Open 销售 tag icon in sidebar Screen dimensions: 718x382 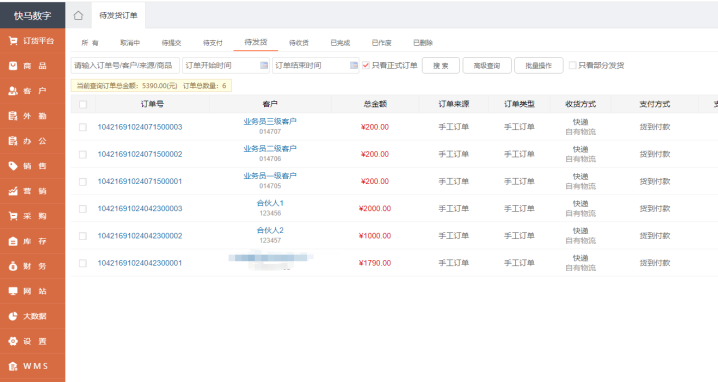pyautogui.click(x=13, y=166)
